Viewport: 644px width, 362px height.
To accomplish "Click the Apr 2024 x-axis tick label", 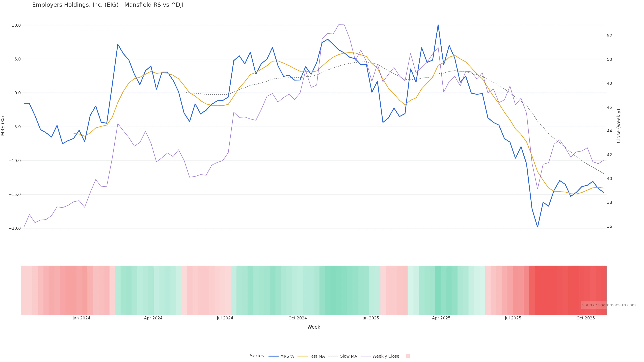I will tap(153, 318).
